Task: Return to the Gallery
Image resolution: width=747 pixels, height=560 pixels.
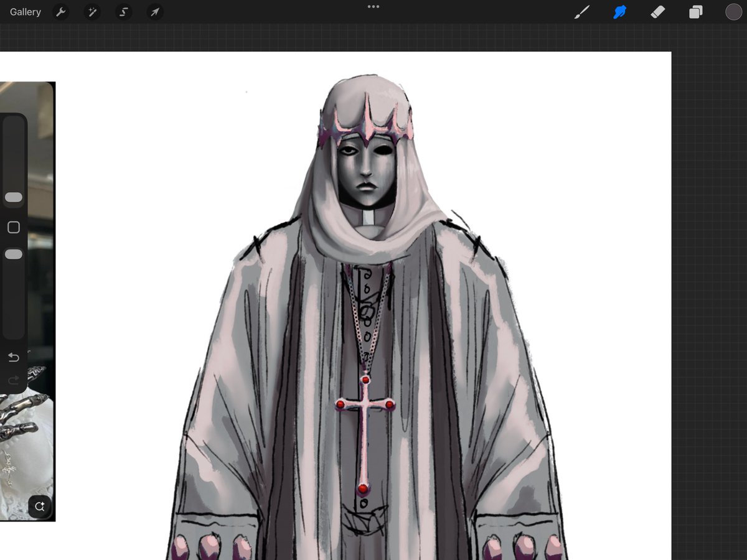Action: pos(24,12)
